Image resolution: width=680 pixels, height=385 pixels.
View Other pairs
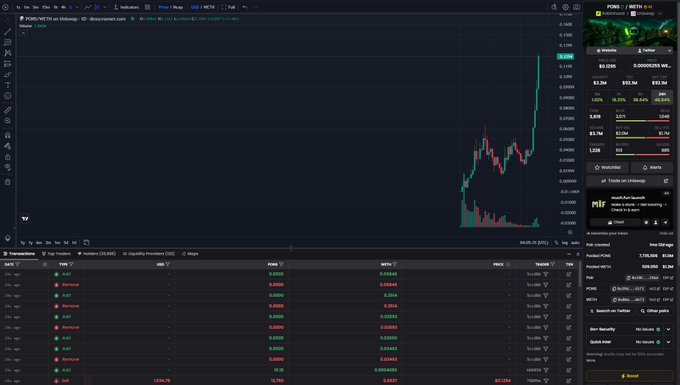655,311
